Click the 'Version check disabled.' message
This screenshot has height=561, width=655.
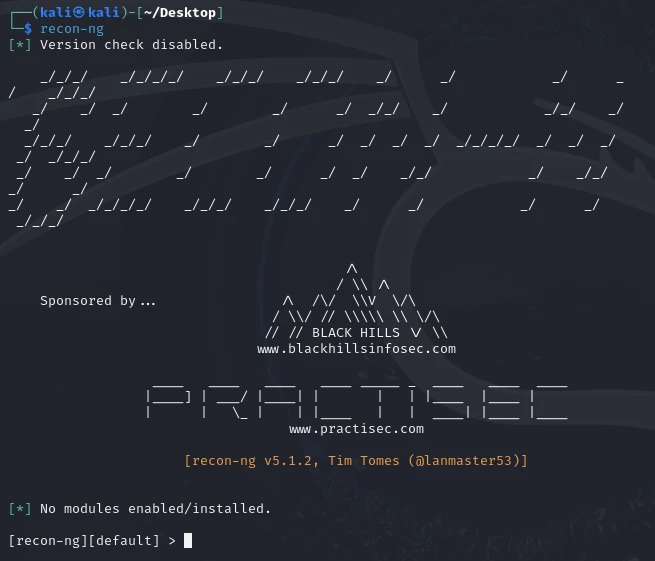[132, 45]
